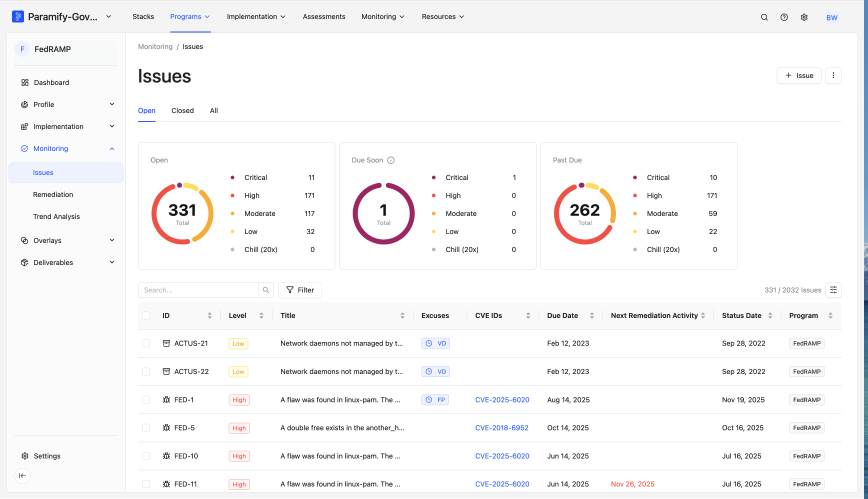Viewport: 868px width, 499px height.
Task: Expand the Programs dropdown in top navigation
Action: tap(190, 16)
